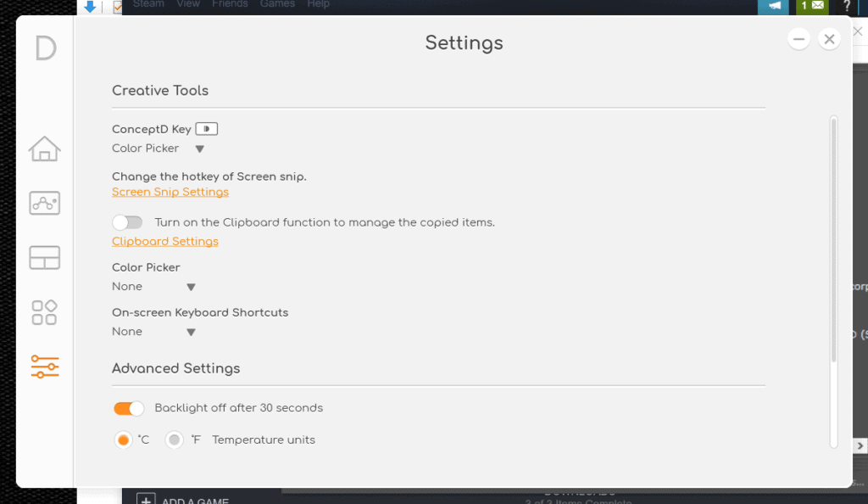Click the ConceptD logo at top

click(x=46, y=48)
